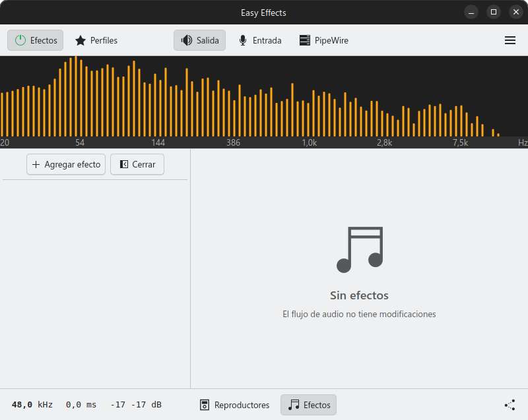Click the -17 -17 dB level readout
The image size is (528, 420).
[x=136, y=405]
